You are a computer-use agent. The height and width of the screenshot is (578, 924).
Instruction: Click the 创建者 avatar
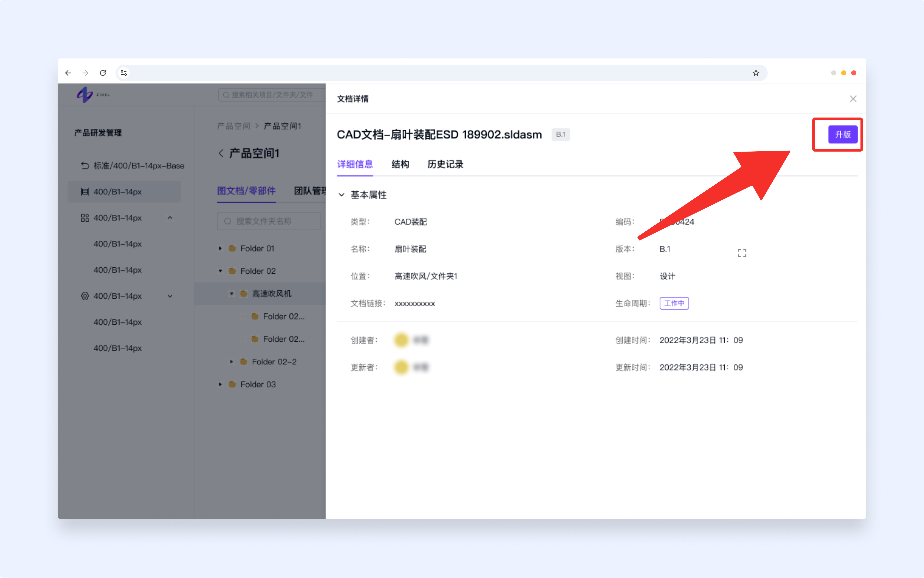pos(401,340)
